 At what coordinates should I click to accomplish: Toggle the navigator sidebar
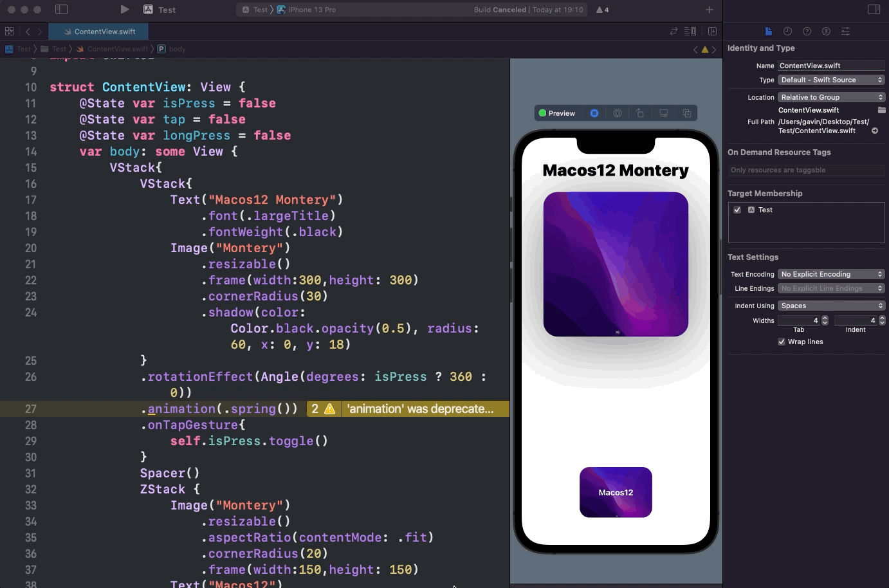[62, 10]
